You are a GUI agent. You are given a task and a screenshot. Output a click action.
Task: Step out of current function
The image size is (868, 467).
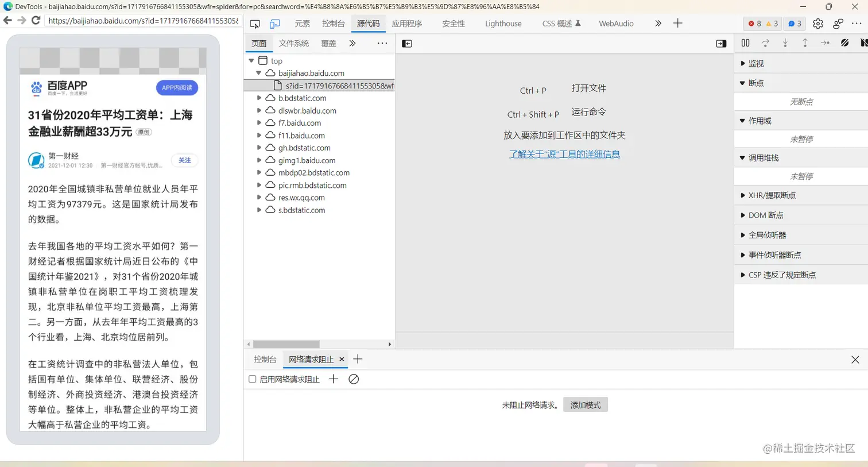805,43
